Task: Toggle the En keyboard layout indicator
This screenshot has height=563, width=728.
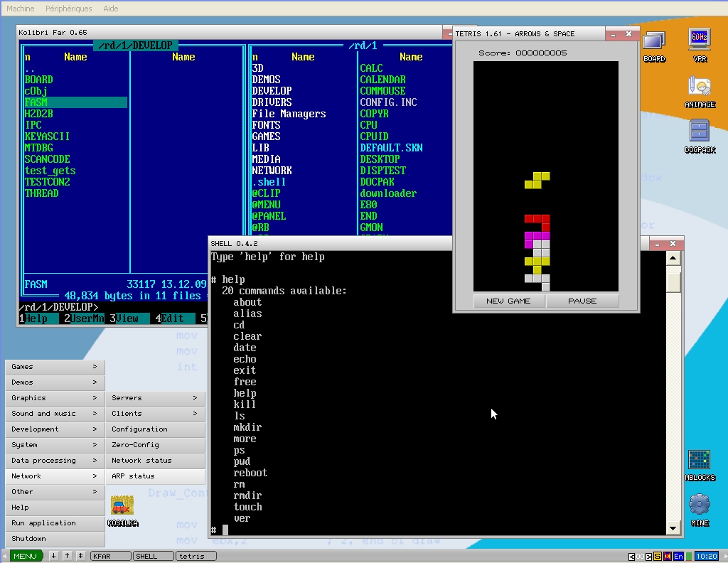Action: [x=679, y=556]
